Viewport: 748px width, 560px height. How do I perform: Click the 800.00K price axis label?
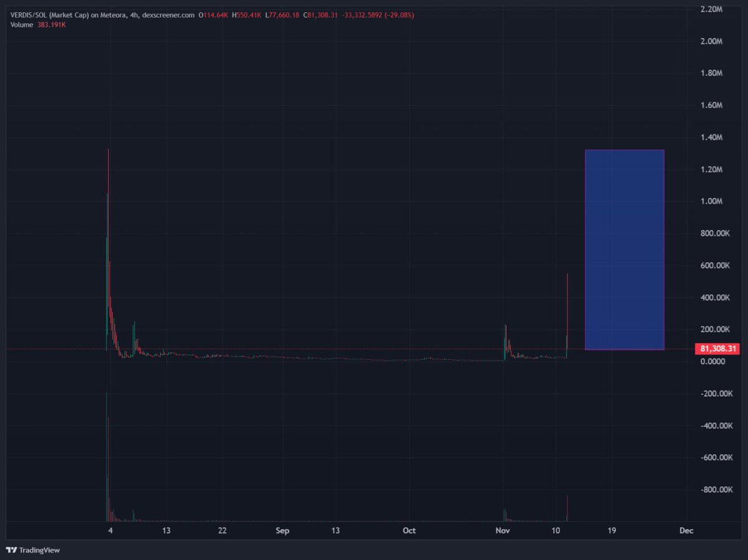click(x=714, y=234)
